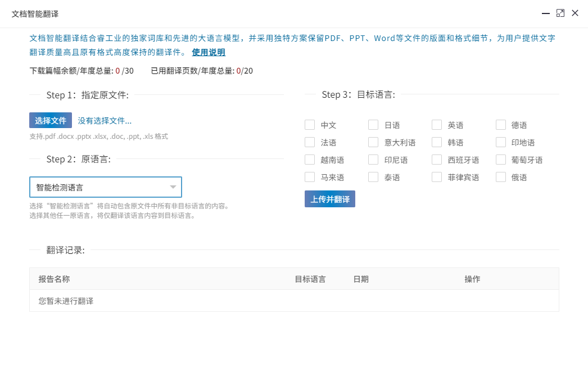Select 德语 as target language
Viewport: 588px width, 382px height.
(x=501, y=125)
